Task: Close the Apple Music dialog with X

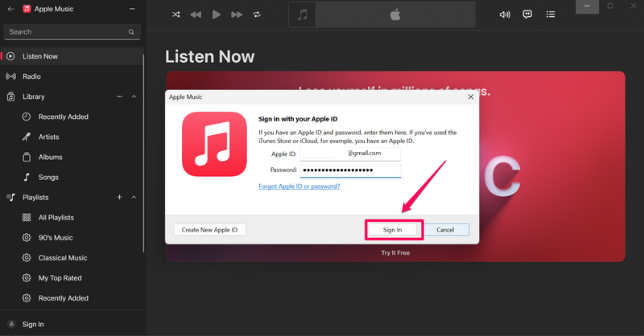Action: (x=471, y=96)
